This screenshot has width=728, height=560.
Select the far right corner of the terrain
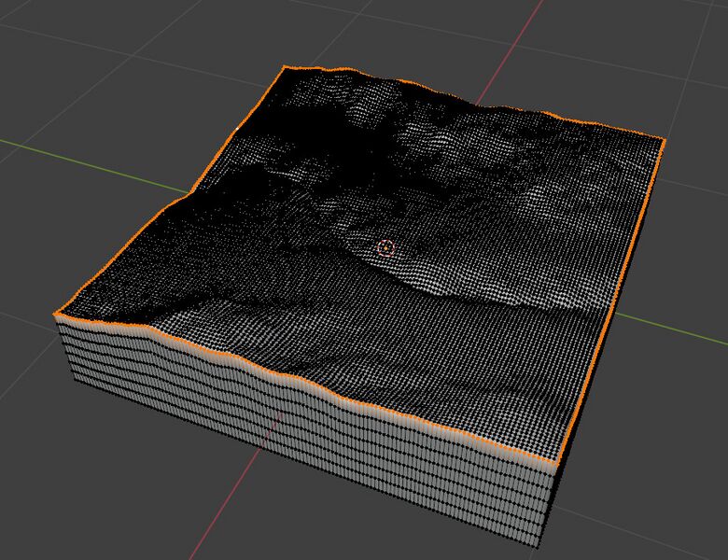click(664, 140)
